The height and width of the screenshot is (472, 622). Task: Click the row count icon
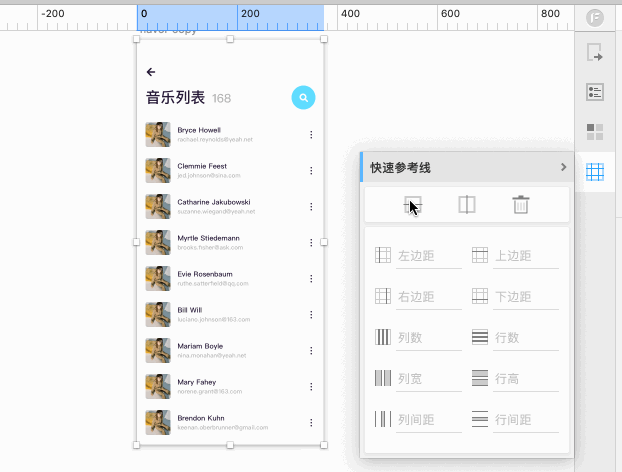[480, 337]
